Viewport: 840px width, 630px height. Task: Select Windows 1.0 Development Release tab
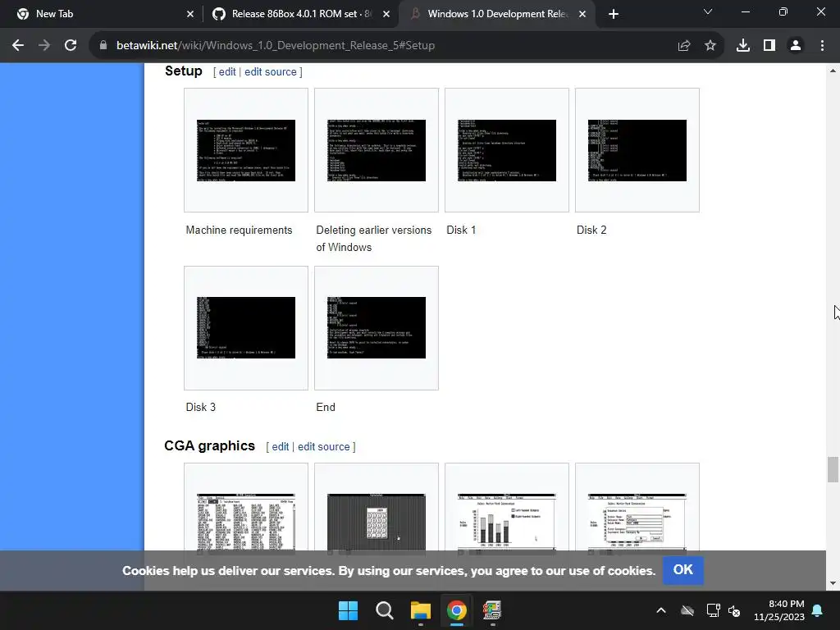pyautogui.click(x=496, y=14)
